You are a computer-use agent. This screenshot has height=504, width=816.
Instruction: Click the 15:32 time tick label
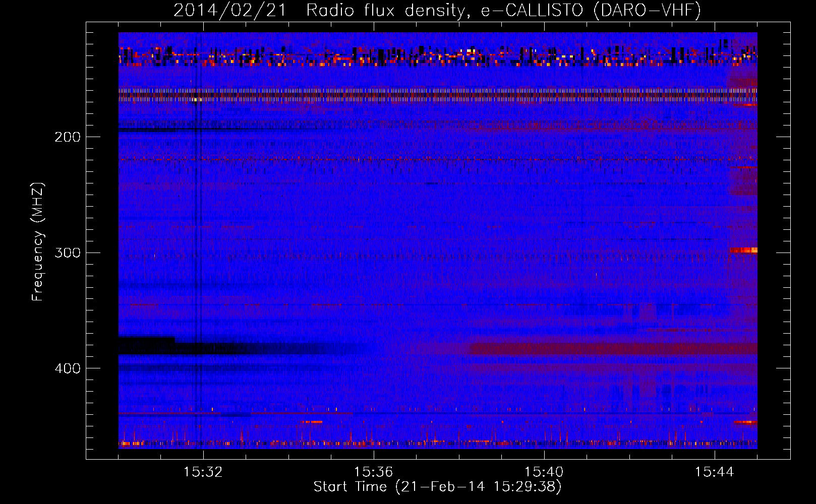[203, 472]
